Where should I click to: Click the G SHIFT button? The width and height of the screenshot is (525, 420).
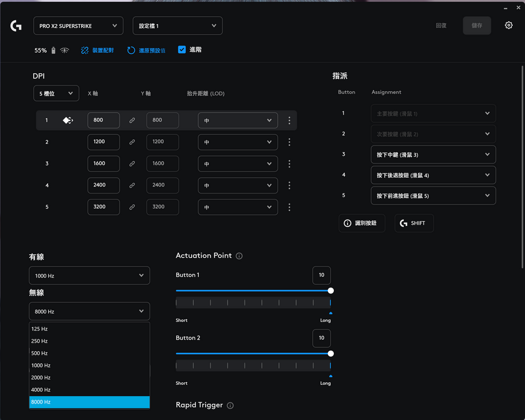[x=414, y=223]
